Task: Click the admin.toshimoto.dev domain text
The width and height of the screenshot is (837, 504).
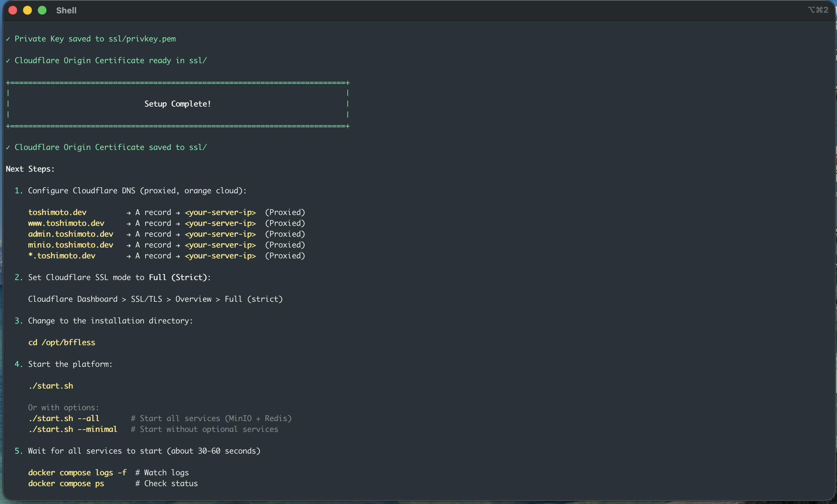Action: point(70,234)
